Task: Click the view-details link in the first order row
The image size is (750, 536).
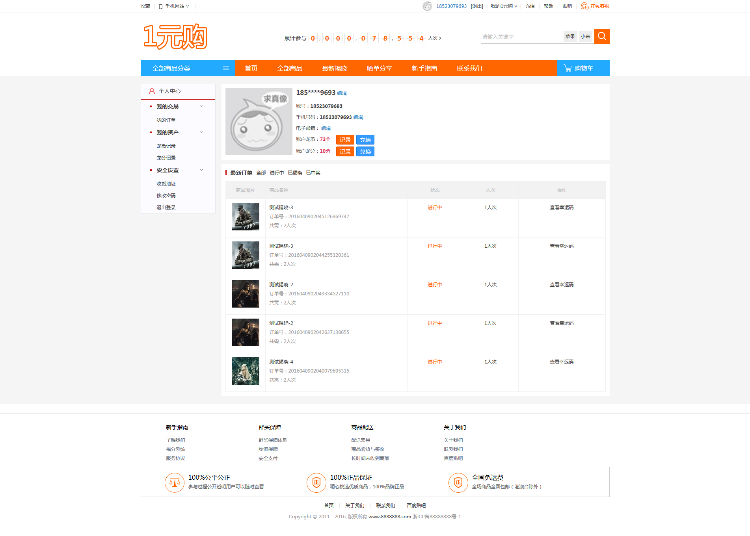Action: click(562, 208)
